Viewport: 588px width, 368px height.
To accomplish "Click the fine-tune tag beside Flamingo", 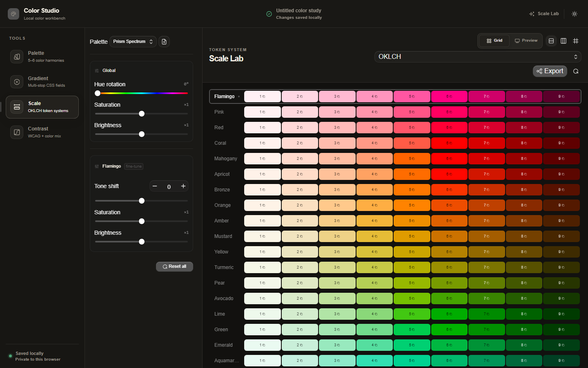I will [x=134, y=166].
